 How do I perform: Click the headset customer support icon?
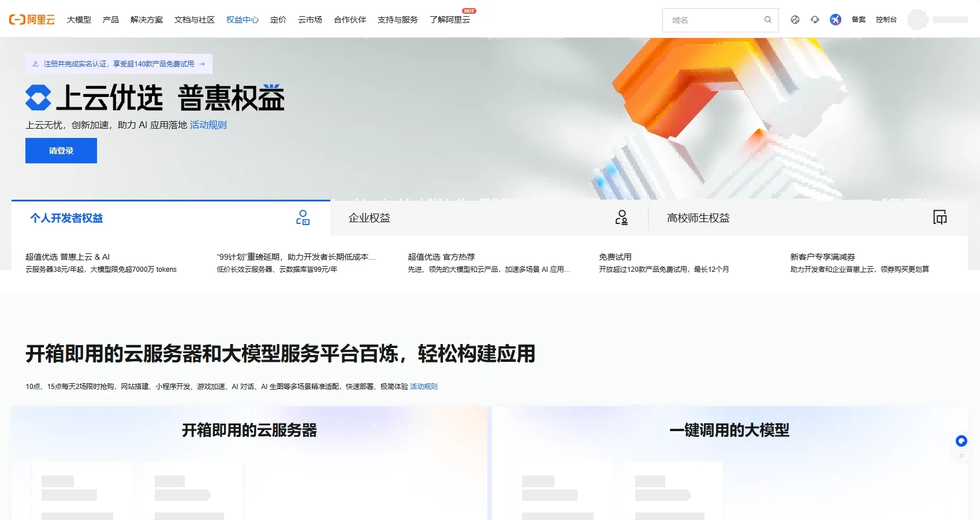(815, 20)
